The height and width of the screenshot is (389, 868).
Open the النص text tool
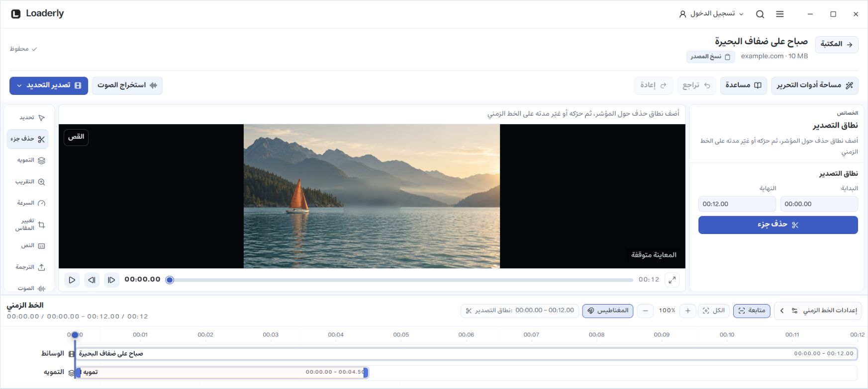(28, 246)
